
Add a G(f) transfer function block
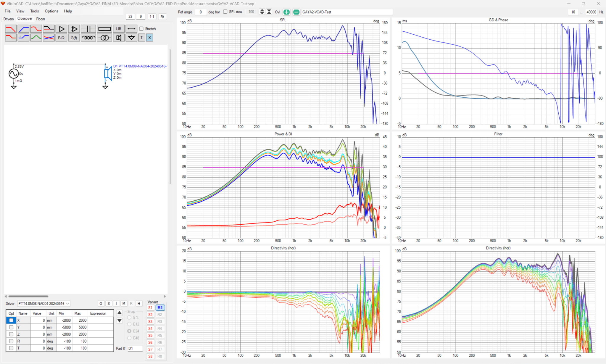coord(74,38)
